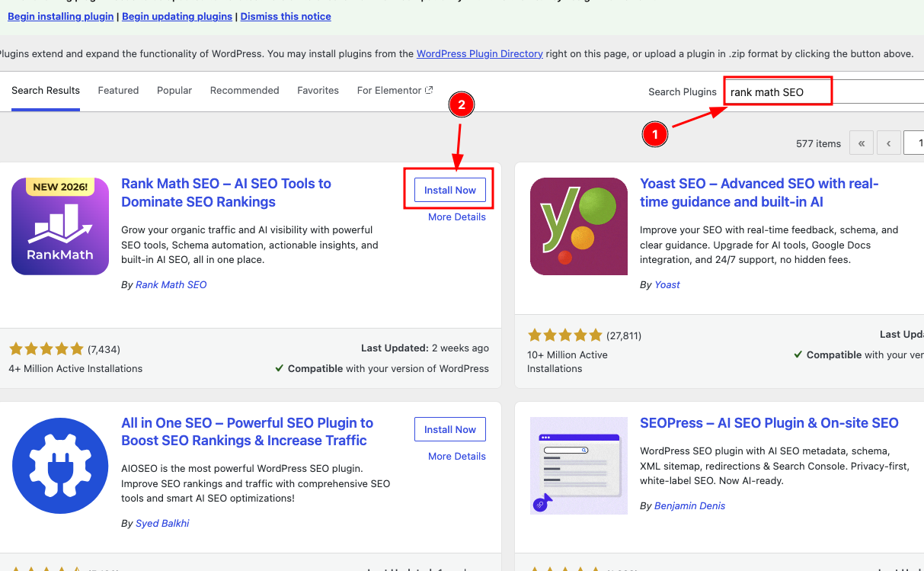Screen dimensions: 924x571
Task: Open All in One SEO title link
Action: 248,431
